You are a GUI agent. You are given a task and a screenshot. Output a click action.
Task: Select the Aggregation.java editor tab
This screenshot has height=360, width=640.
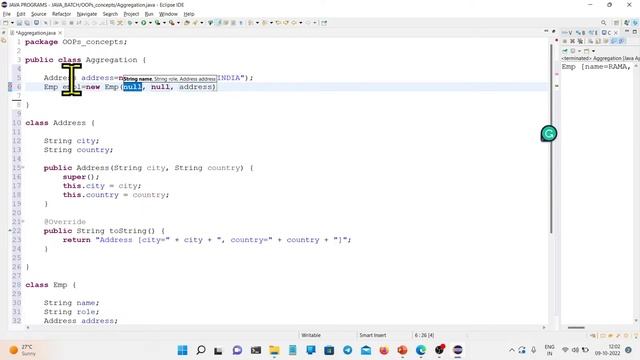(x=36, y=33)
